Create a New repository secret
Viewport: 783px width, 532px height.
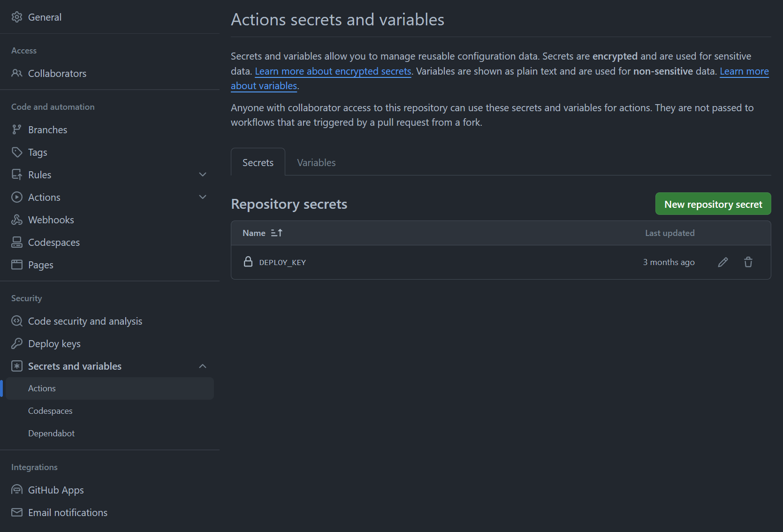(x=713, y=204)
